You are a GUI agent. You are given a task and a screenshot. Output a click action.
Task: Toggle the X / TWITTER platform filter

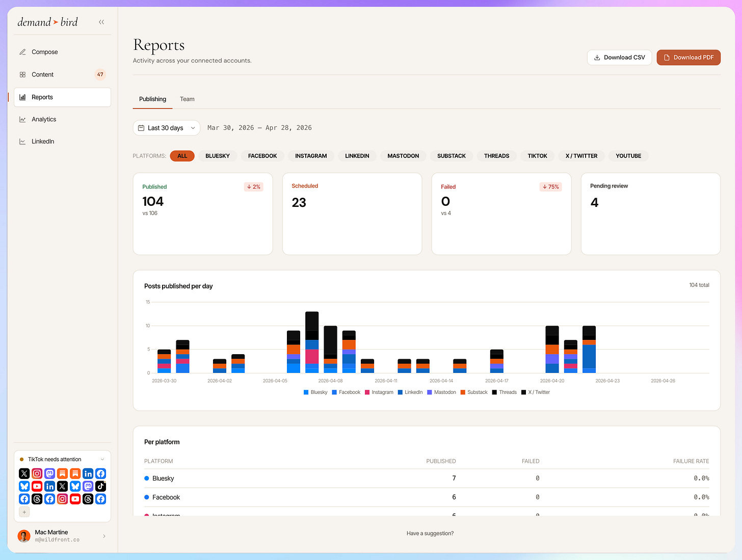581,156
